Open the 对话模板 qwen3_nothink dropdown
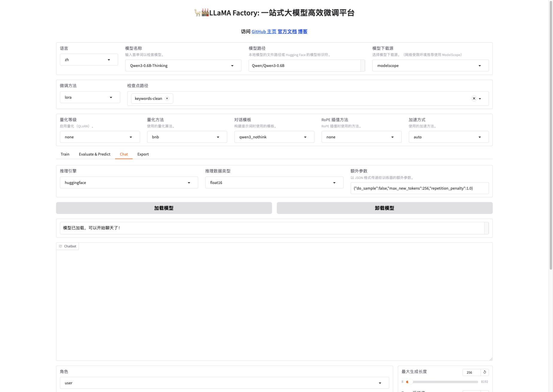This screenshot has height=392, width=553. 274,137
